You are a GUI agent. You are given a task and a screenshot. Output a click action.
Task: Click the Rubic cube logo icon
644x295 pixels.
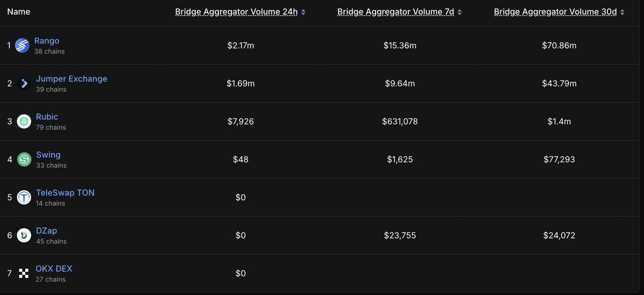[24, 121]
